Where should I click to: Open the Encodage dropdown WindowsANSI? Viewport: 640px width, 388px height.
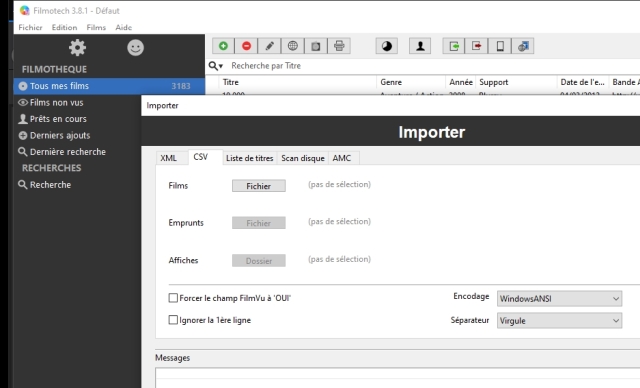click(559, 299)
